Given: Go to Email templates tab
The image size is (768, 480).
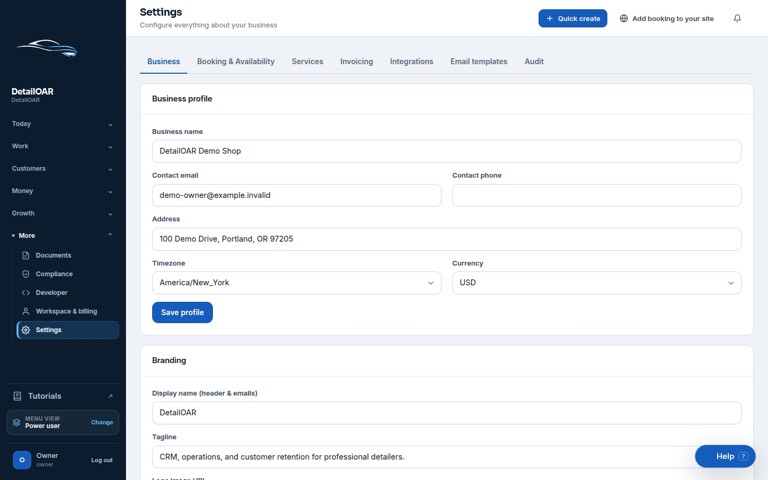Looking at the screenshot, I should click(x=479, y=61).
